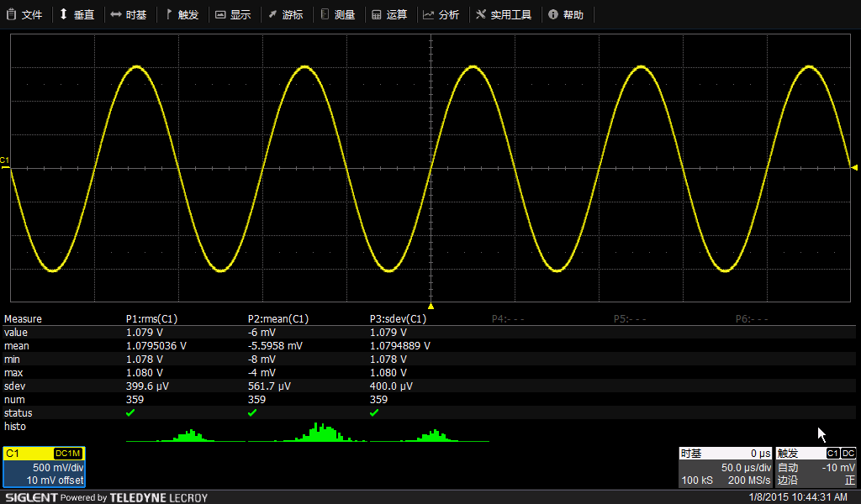Select the P3:sdev(C1) measurement header

[398, 319]
